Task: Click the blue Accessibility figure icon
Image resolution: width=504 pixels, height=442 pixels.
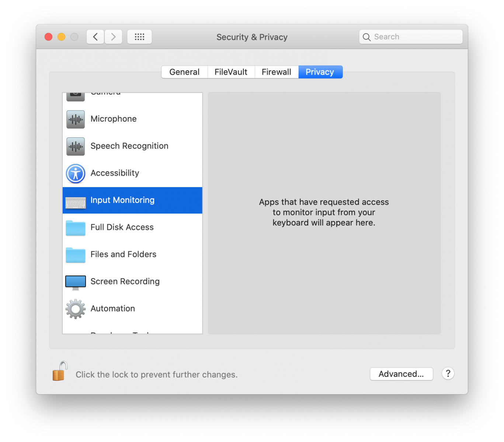Action: click(76, 173)
